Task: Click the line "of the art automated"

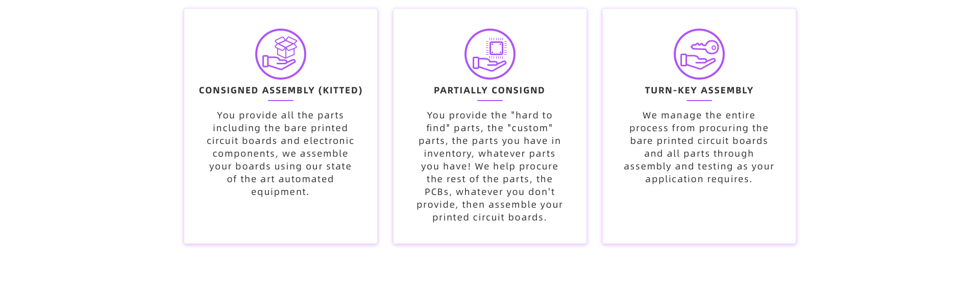Action: coord(280,179)
